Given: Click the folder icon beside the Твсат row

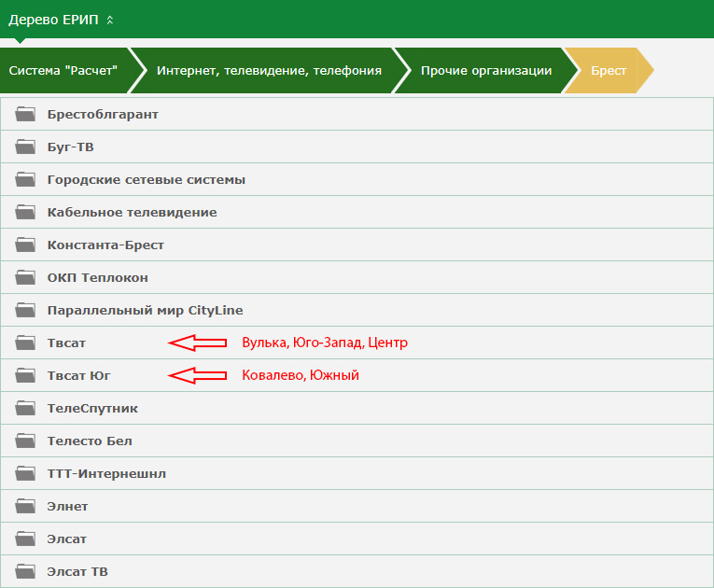Looking at the screenshot, I should 25,343.
